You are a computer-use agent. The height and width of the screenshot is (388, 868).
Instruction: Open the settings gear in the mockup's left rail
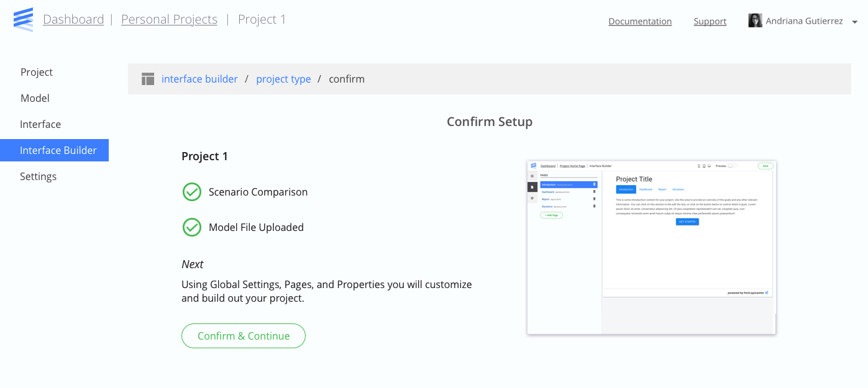pyautogui.click(x=532, y=197)
